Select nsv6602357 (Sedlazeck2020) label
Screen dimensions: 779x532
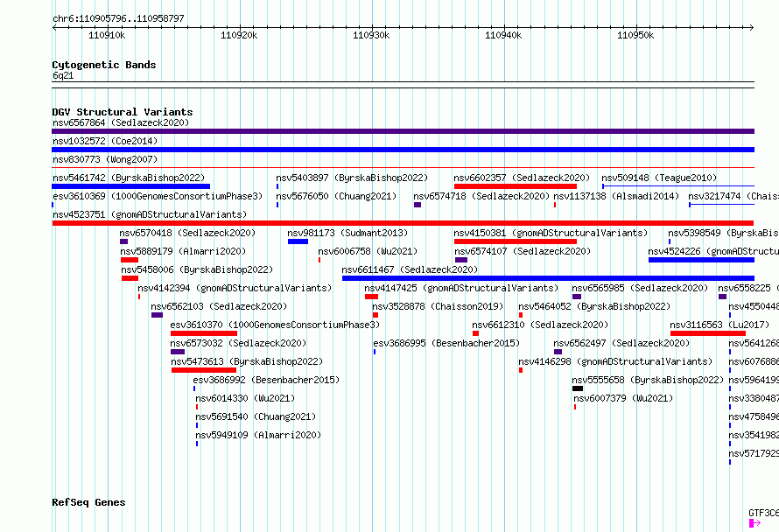click(522, 178)
